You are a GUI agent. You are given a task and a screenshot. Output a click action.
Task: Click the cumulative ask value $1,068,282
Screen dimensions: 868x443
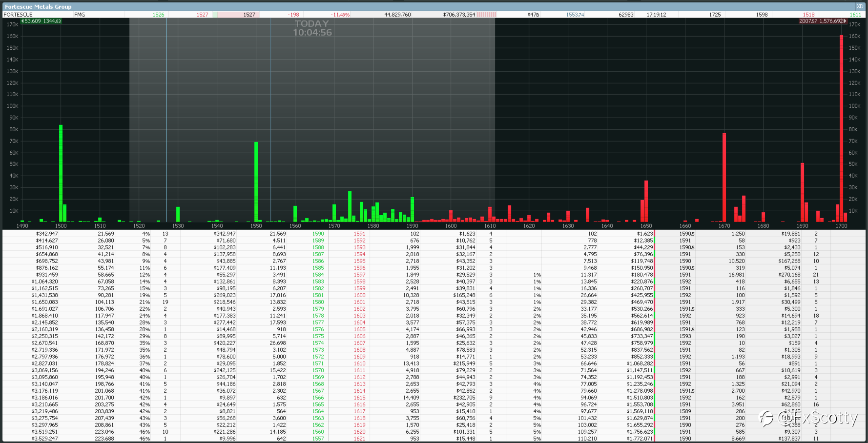coord(640,363)
